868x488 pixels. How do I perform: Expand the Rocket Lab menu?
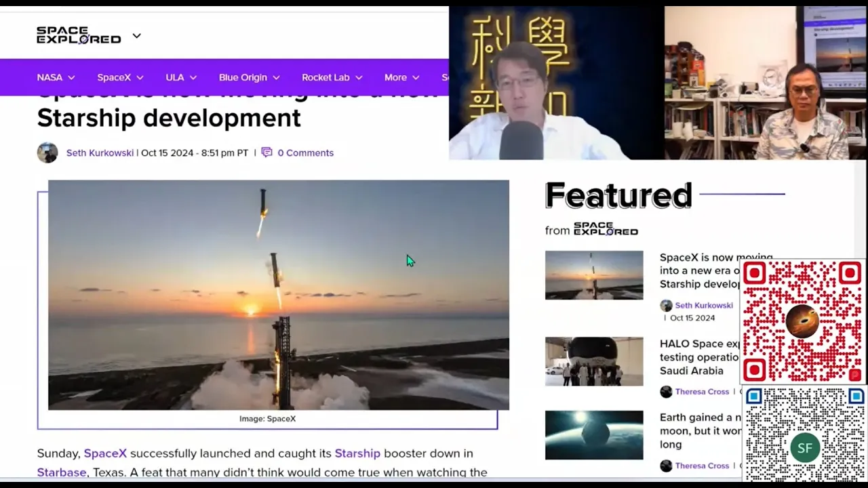tap(332, 77)
